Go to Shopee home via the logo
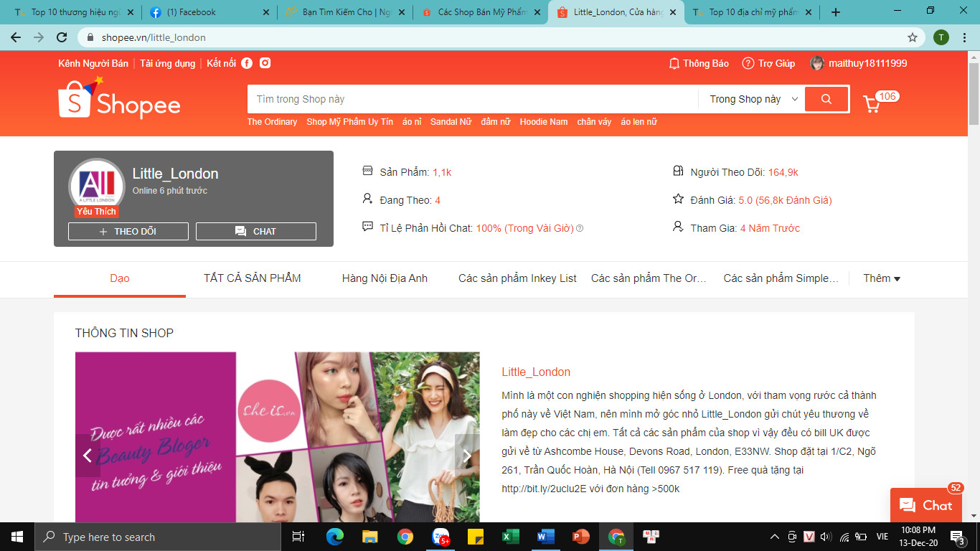The image size is (980, 551). coord(119,98)
